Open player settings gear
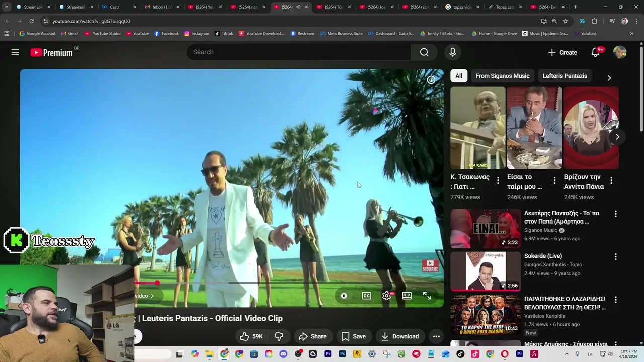This screenshot has width=644, height=362. point(386,296)
